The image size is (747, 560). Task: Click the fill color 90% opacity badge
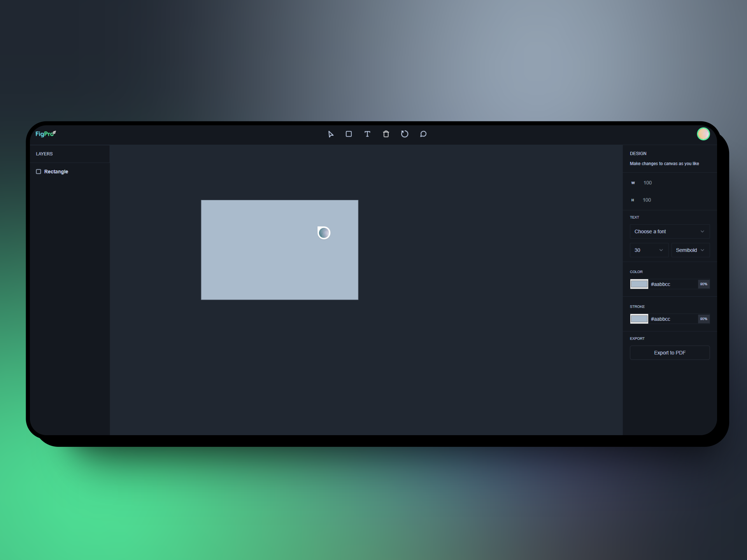pos(703,284)
